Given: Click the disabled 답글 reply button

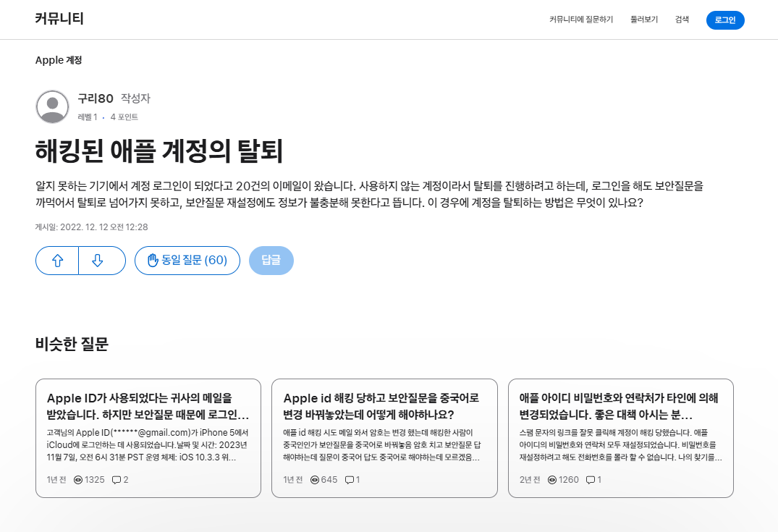Looking at the screenshot, I should coord(271,261).
